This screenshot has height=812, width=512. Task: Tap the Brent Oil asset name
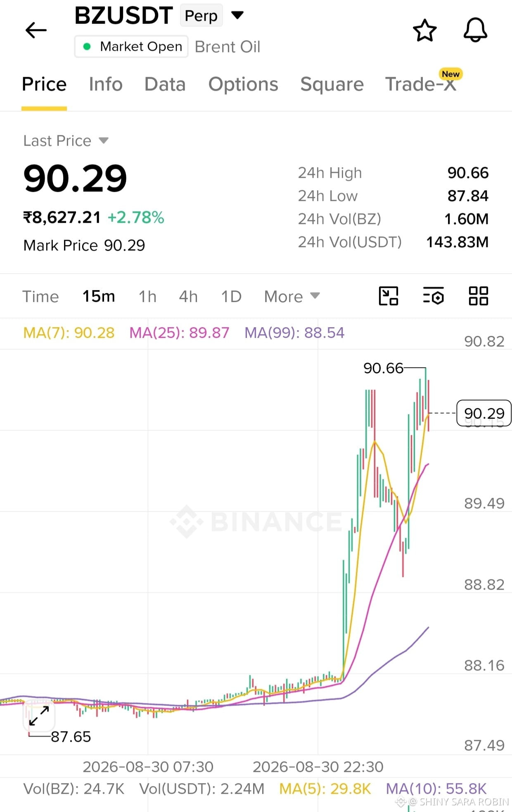228,47
